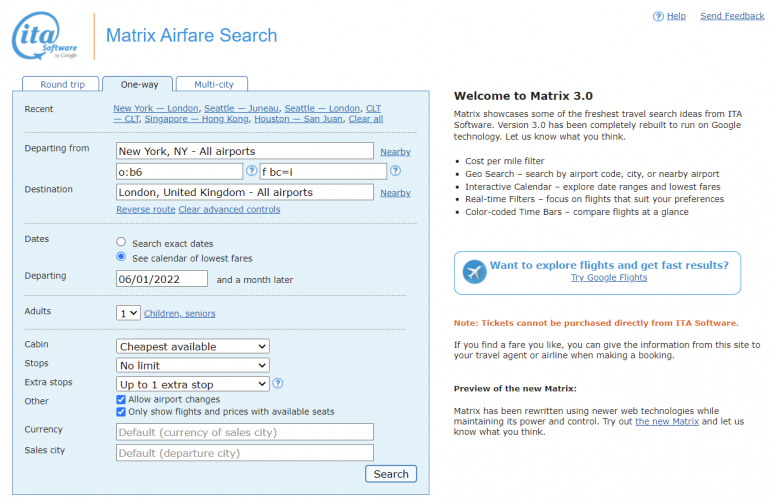
Task: Click the help icon beside the o:b6 field
Action: [252, 171]
